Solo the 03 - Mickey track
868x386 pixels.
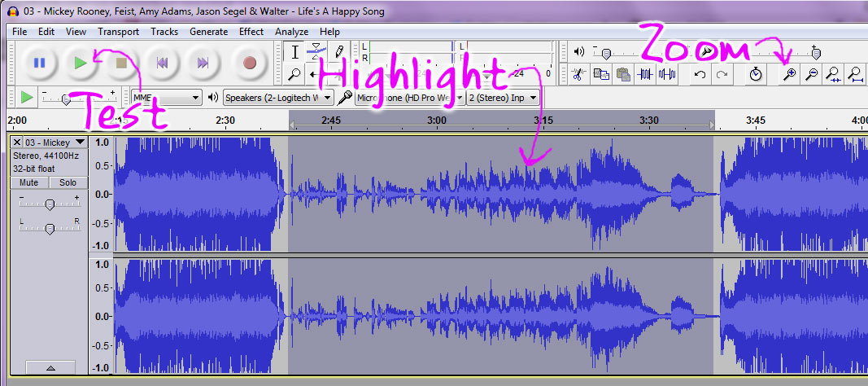pos(68,182)
